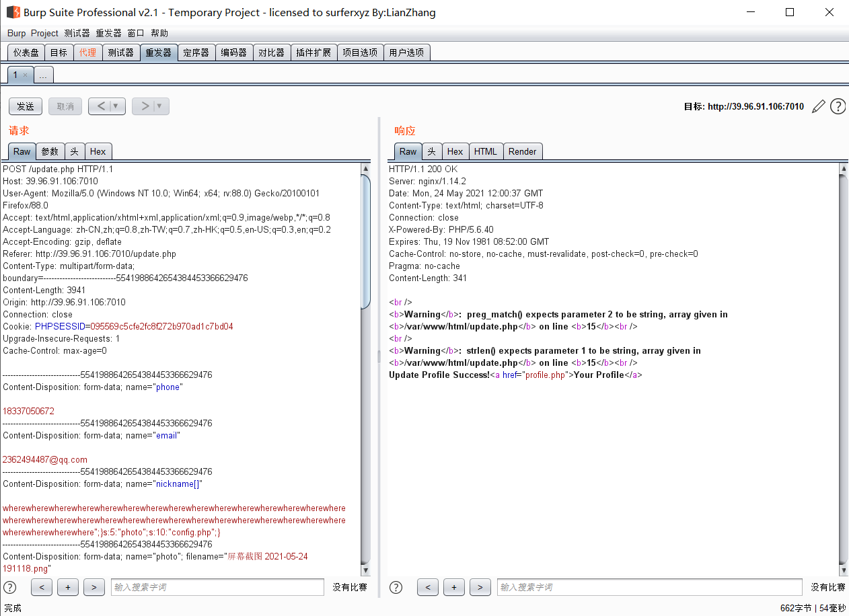This screenshot has height=616, width=849.
Task: Click the status bar '662字节 | 54毫秒'
Action: [812, 608]
